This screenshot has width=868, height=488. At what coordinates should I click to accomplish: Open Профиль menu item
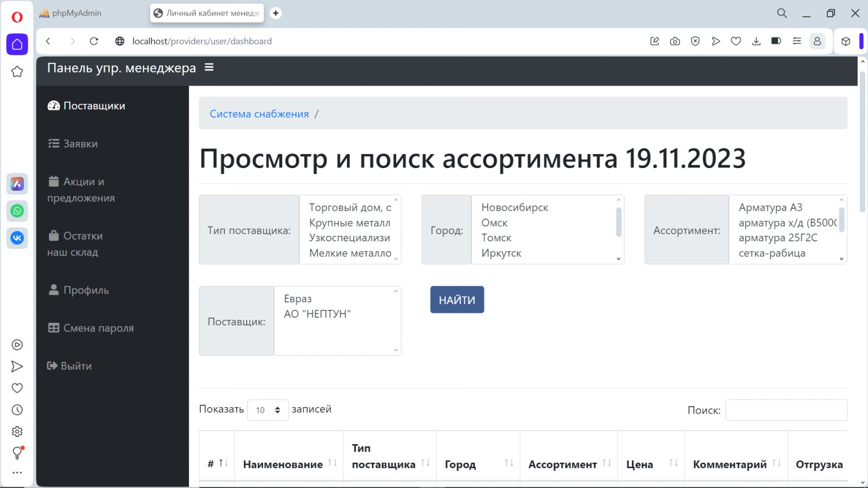click(x=79, y=290)
